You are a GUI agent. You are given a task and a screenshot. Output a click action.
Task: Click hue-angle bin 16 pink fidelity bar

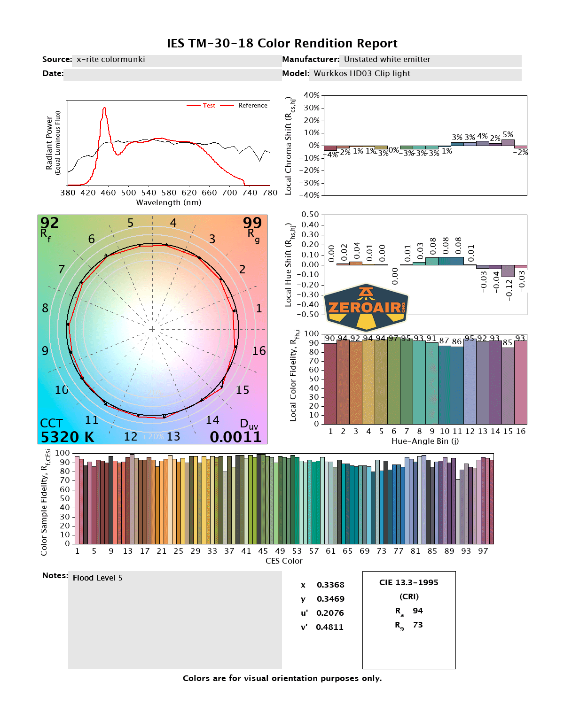(520, 382)
